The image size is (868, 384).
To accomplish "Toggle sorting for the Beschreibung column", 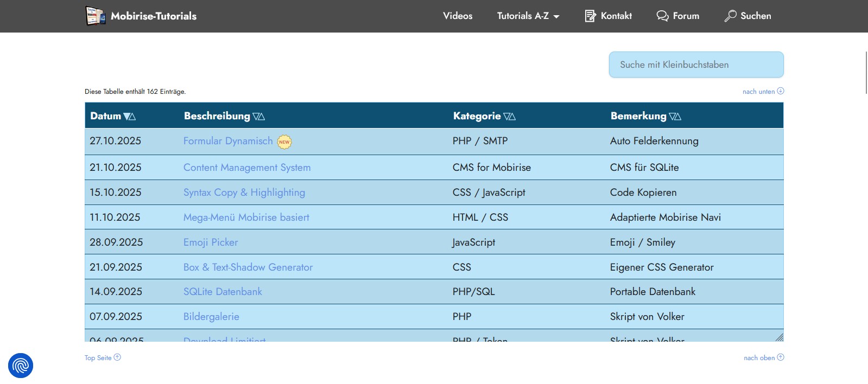I will [x=259, y=116].
